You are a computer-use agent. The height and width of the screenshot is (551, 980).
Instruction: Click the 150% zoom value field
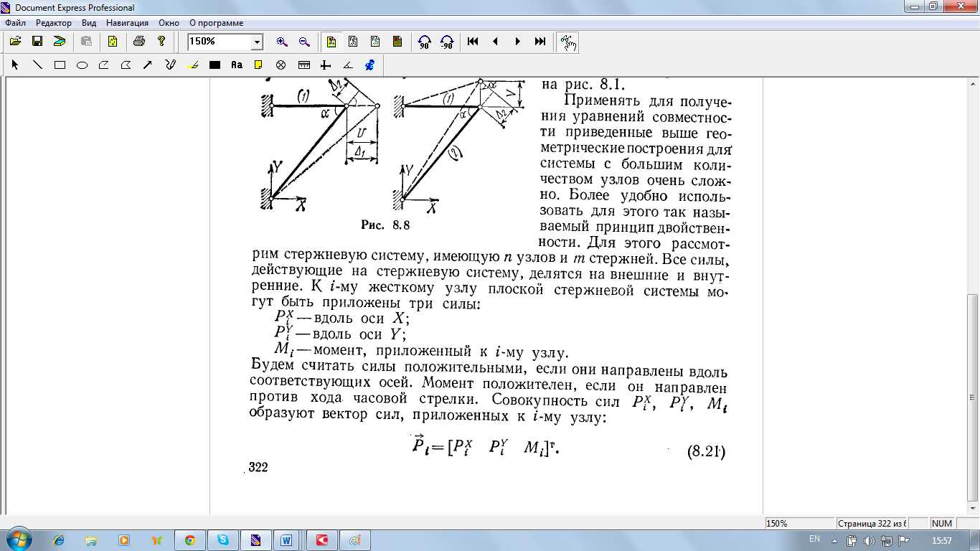[x=219, y=42]
